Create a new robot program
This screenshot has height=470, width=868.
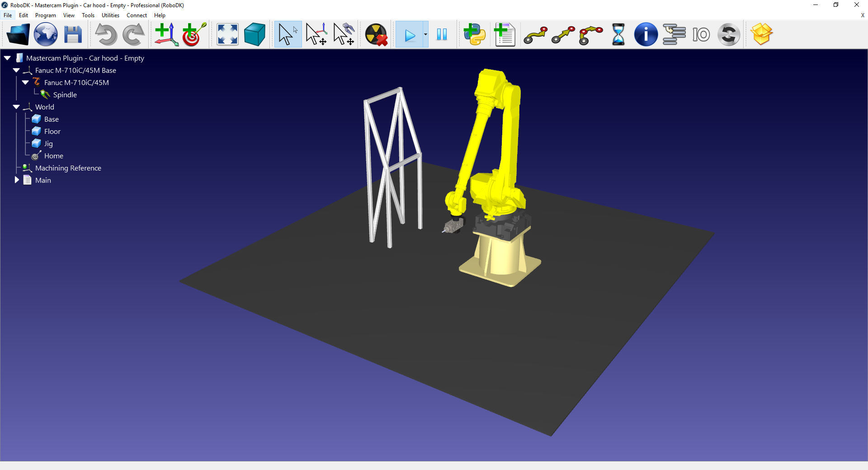(504, 34)
